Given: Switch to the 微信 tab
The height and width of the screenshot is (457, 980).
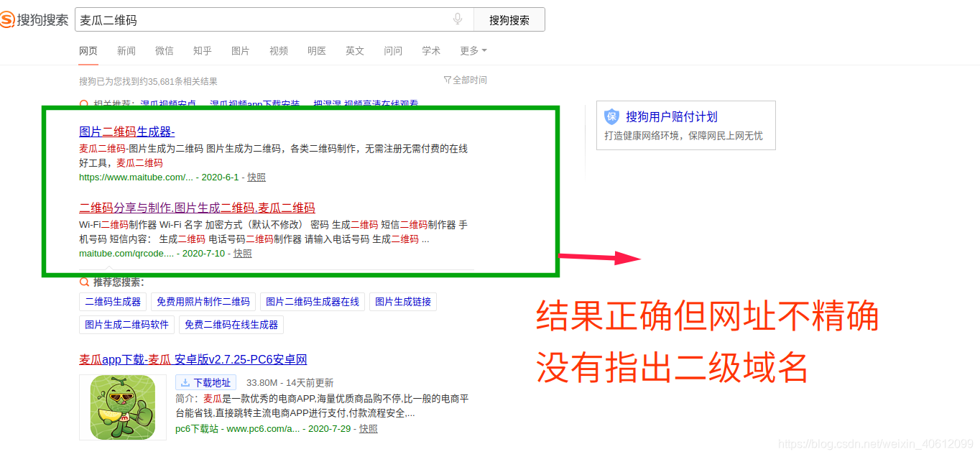Looking at the screenshot, I should [x=165, y=51].
